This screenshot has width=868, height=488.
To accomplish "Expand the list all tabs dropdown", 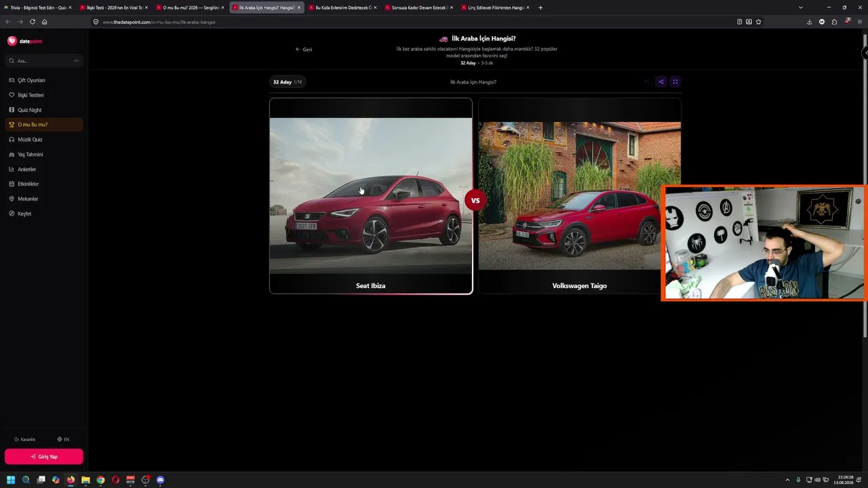I will coord(801,7).
